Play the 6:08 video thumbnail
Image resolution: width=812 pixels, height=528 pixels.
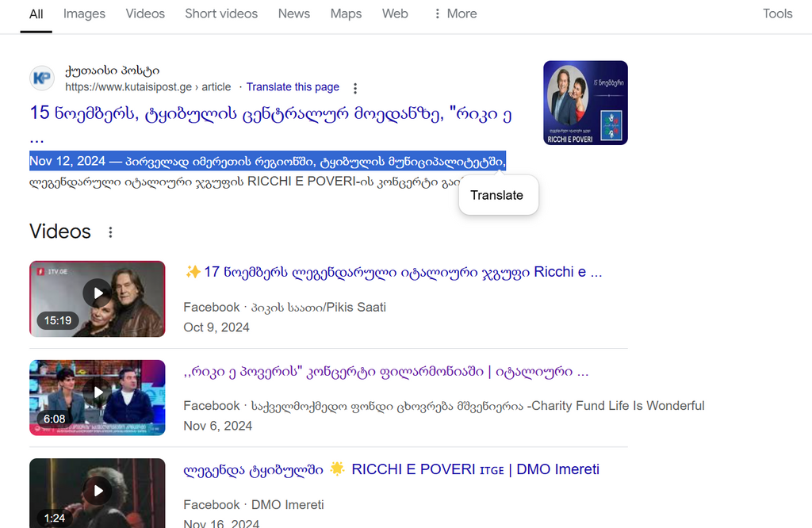[98, 397]
